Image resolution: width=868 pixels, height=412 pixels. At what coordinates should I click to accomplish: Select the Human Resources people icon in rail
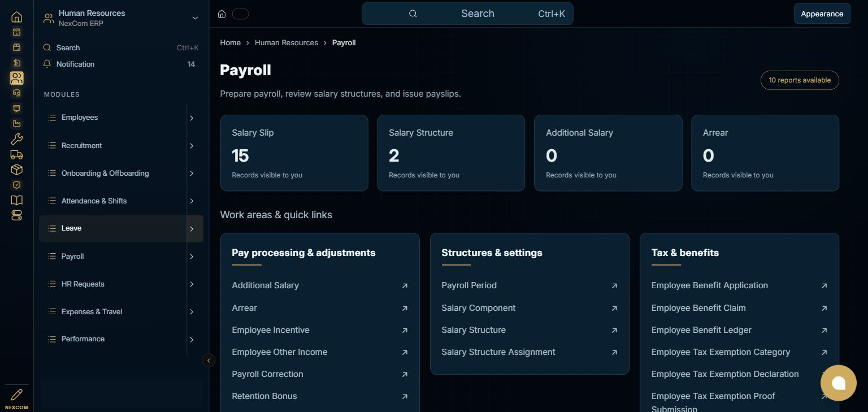pos(17,78)
